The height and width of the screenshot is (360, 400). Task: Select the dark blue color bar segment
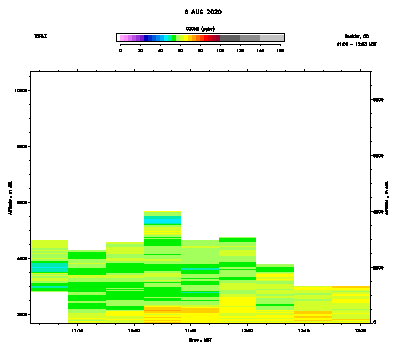point(146,38)
